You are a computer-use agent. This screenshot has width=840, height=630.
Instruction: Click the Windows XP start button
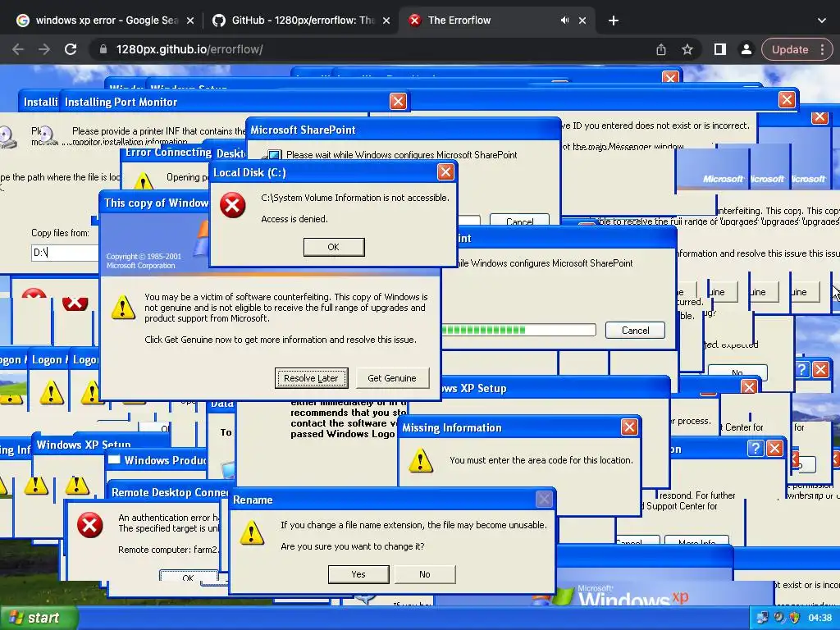click(x=38, y=618)
